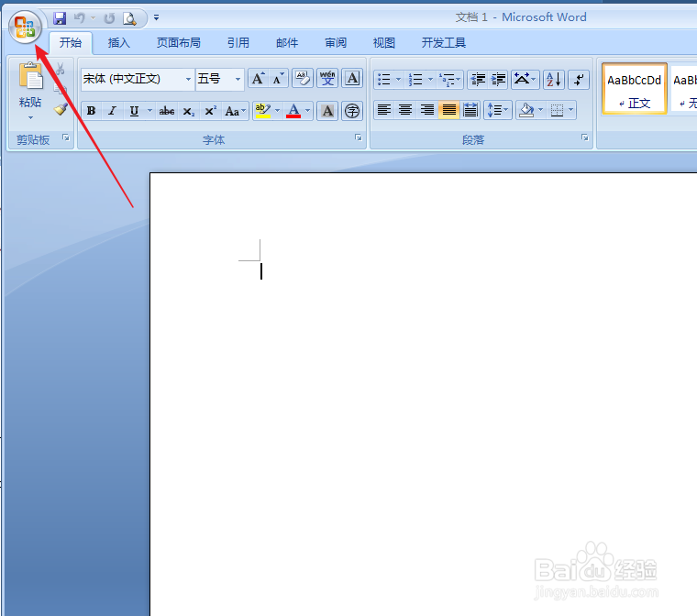Save the document from Quick Access
This screenshot has height=616, width=697.
click(60, 18)
